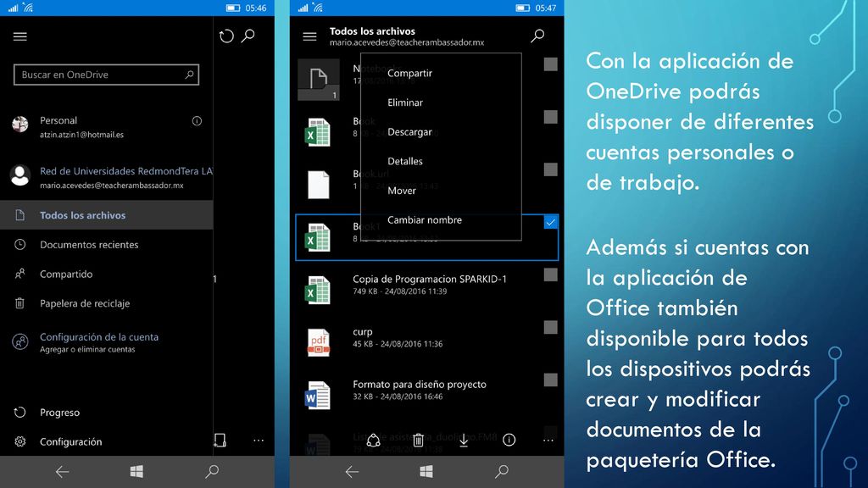Tap search button on left phone navigation bar

212,471
